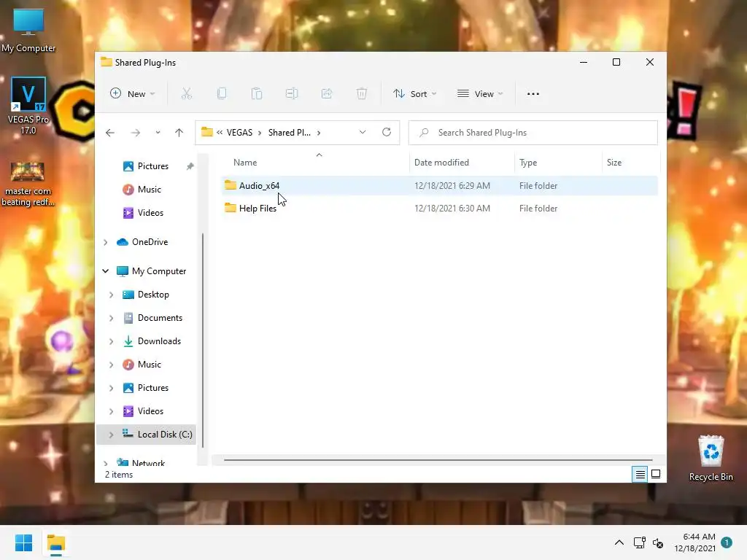Image resolution: width=747 pixels, height=560 pixels.
Task: Select Local Disk (C:) in sidebar
Action: [147, 435]
